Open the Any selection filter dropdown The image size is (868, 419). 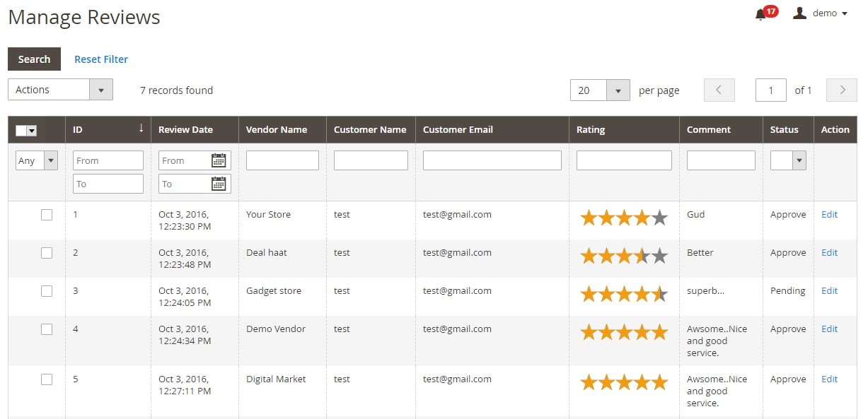pyautogui.click(x=37, y=160)
